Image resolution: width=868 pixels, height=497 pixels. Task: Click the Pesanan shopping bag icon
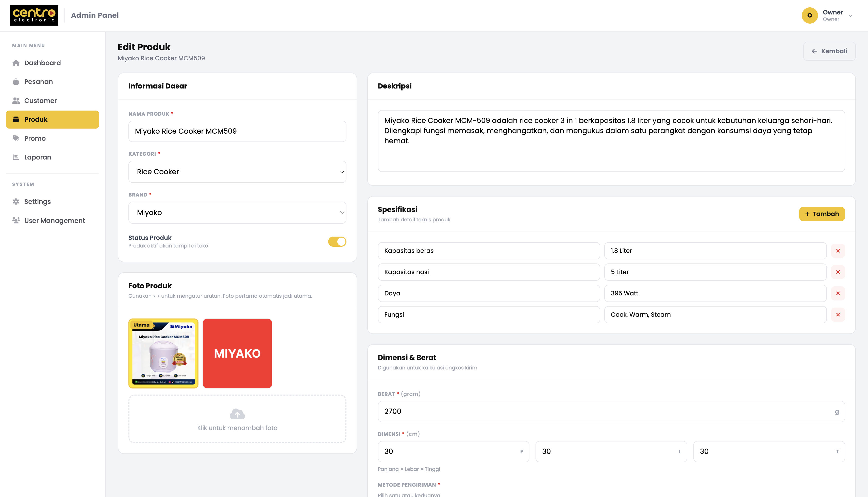point(16,82)
